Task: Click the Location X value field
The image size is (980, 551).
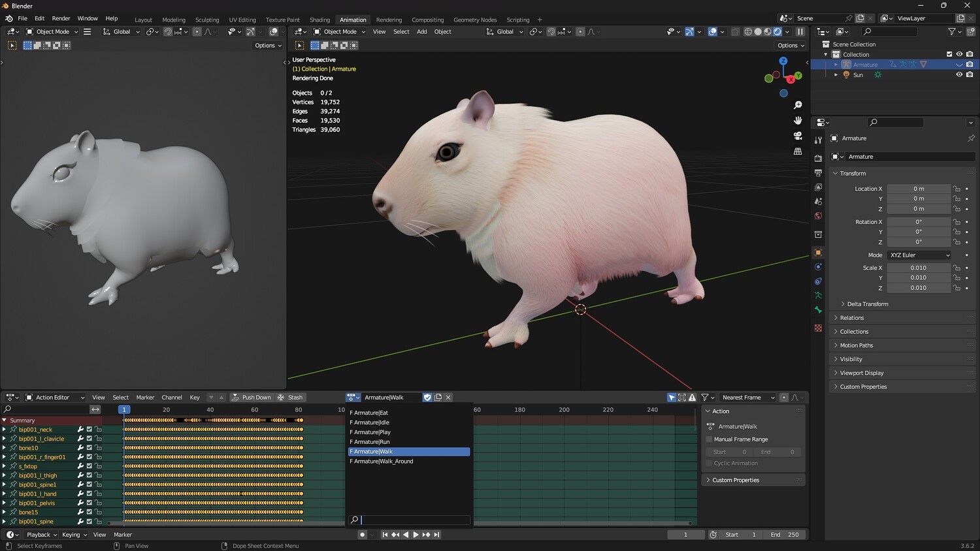Action: (919, 189)
